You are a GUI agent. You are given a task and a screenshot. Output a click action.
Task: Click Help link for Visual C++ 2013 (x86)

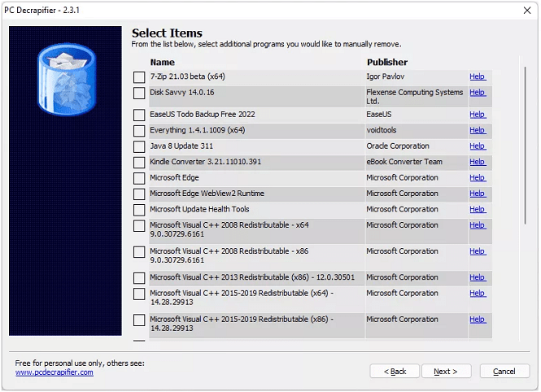click(478, 277)
